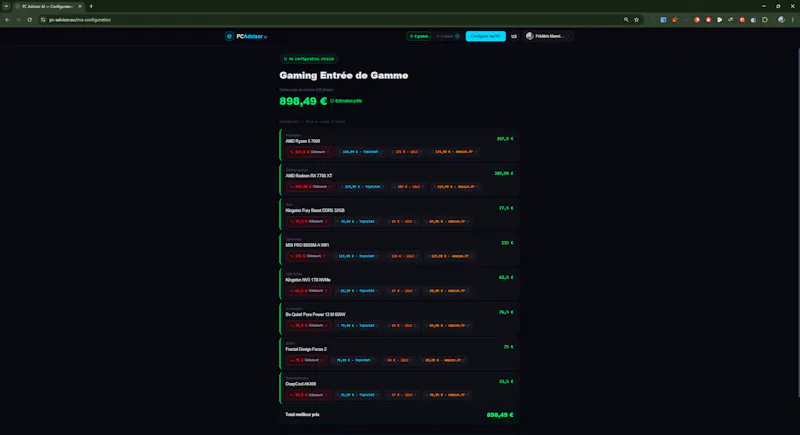Open amazon.fr offer for Be Quiet Pure Power
The width and height of the screenshot is (800, 435).
(x=447, y=325)
